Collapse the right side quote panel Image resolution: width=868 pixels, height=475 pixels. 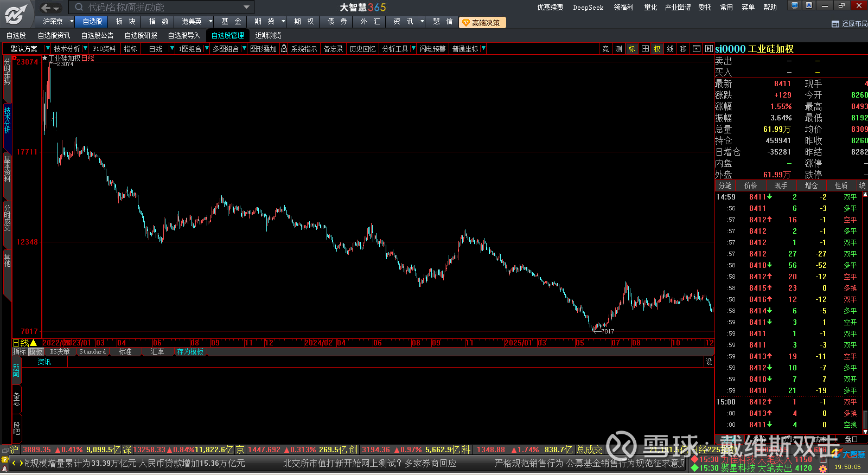pos(709,49)
